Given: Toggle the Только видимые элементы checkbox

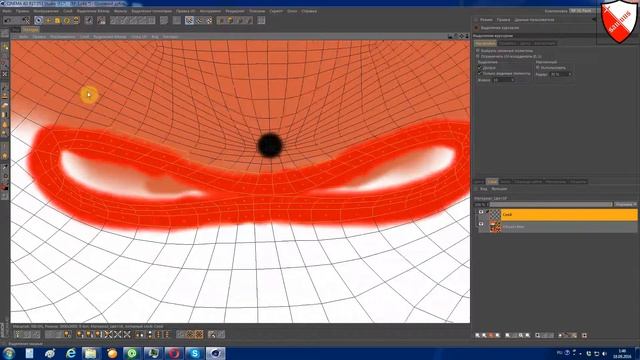Looking at the screenshot, I should point(480,73).
